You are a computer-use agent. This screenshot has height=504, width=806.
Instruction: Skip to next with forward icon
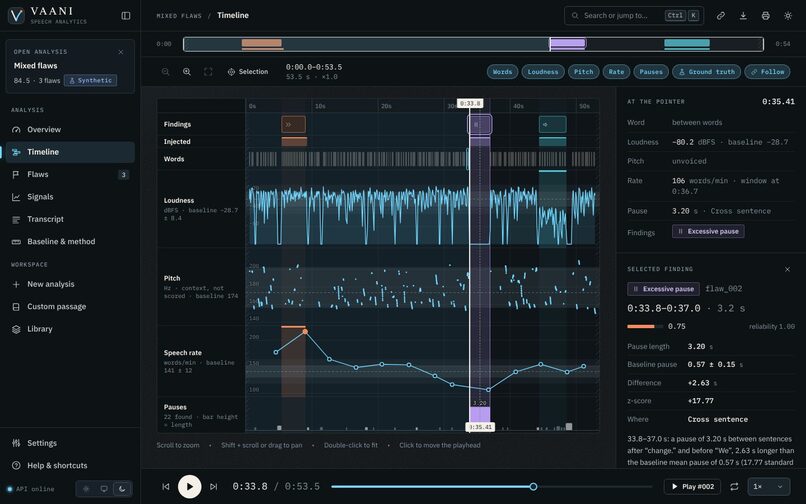point(213,487)
